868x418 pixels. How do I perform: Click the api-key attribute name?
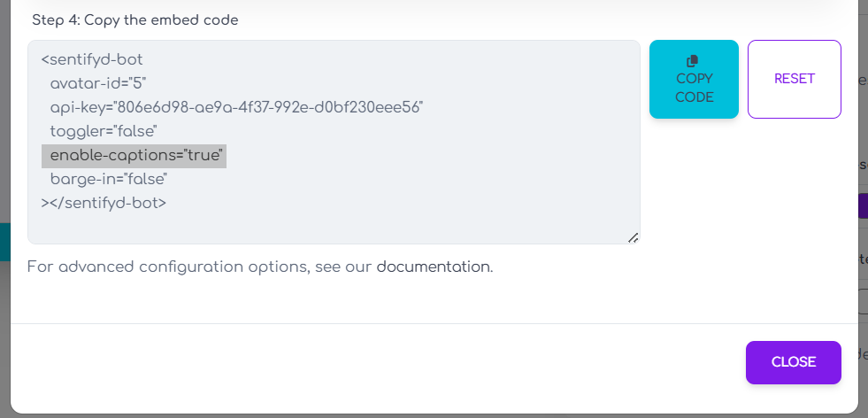pos(74,108)
